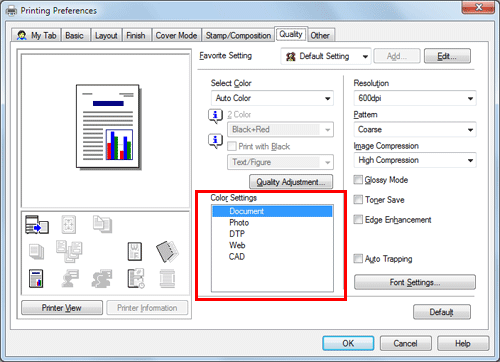Enable the Glossy Mode checkbox
This screenshot has height=362, width=500.
(358, 180)
